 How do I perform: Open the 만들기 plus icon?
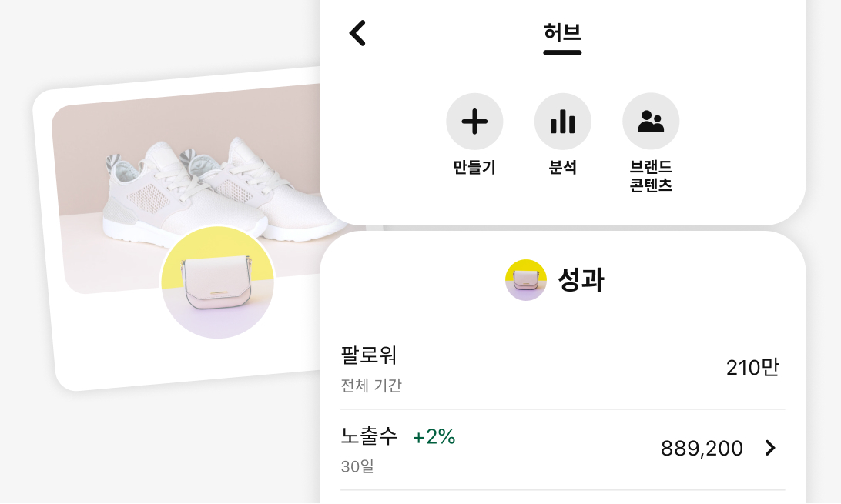pos(474,121)
